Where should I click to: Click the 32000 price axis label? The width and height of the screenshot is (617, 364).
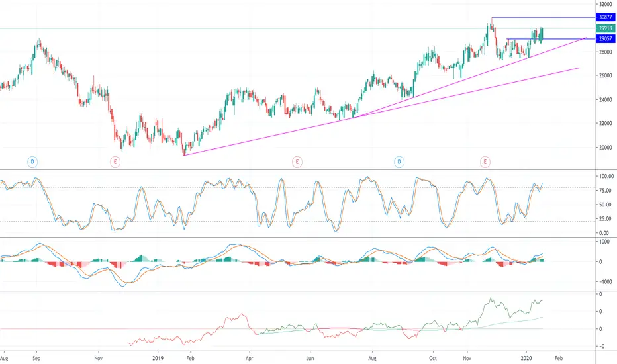tap(605, 4)
